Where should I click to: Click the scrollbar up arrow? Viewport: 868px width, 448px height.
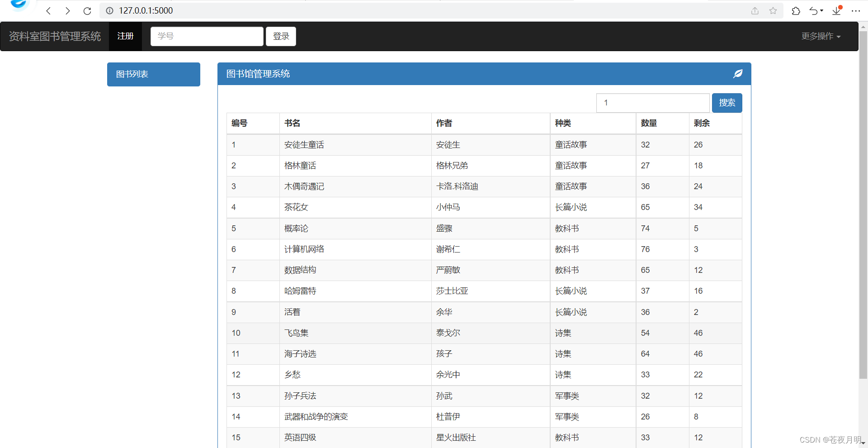coord(863,27)
